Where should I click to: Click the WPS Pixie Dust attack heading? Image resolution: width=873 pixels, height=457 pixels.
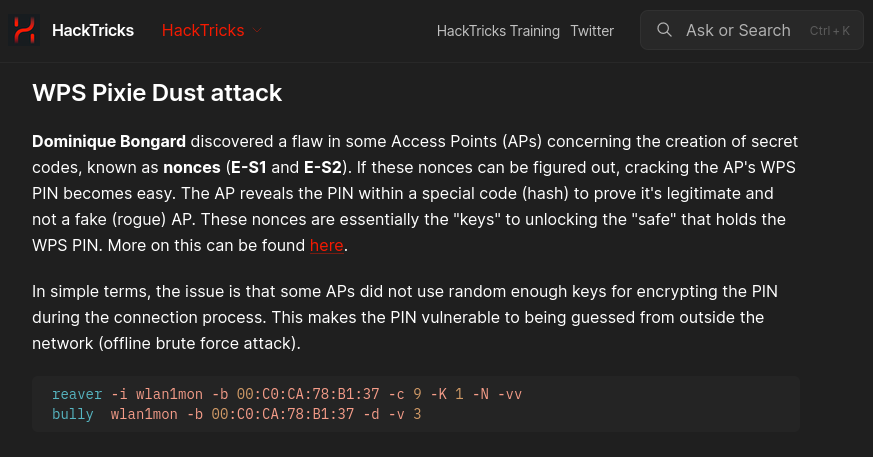[157, 93]
